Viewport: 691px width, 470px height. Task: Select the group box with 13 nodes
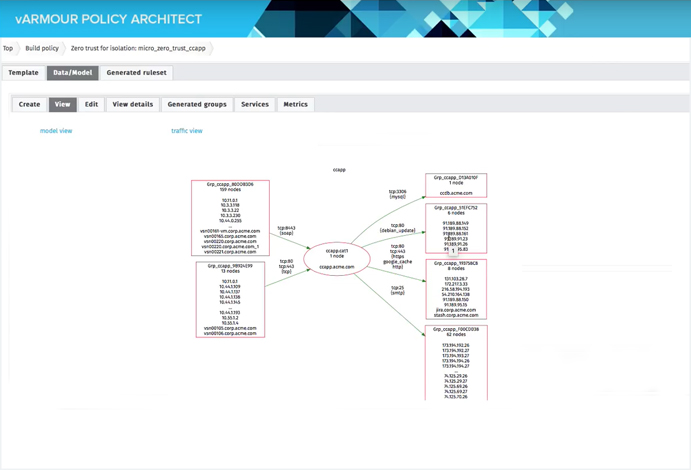230,300
